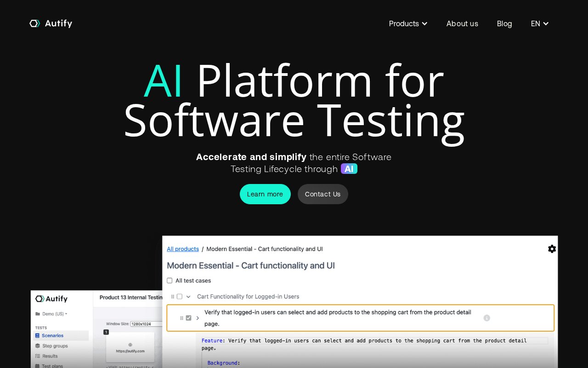Screen dimensions: 588x368
Task: Click the Autify logo in the dashboard sidebar
Action: (x=51, y=299)
